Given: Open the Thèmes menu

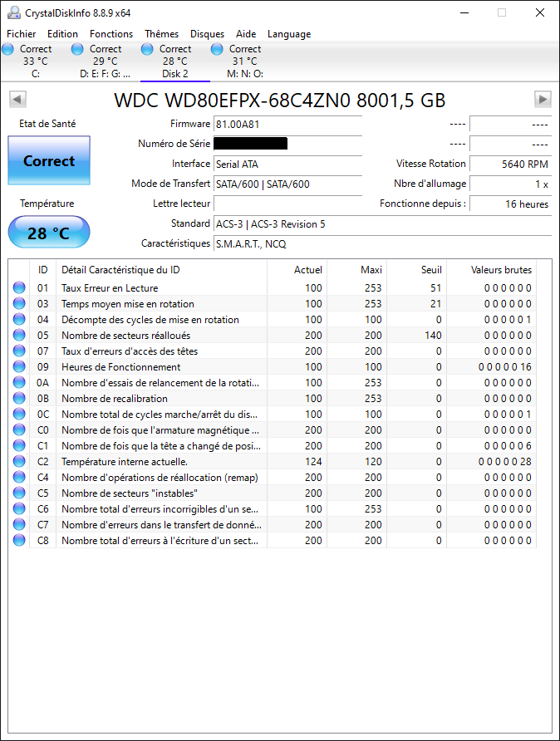Looking at the screenshot, I should click(162, 34).
